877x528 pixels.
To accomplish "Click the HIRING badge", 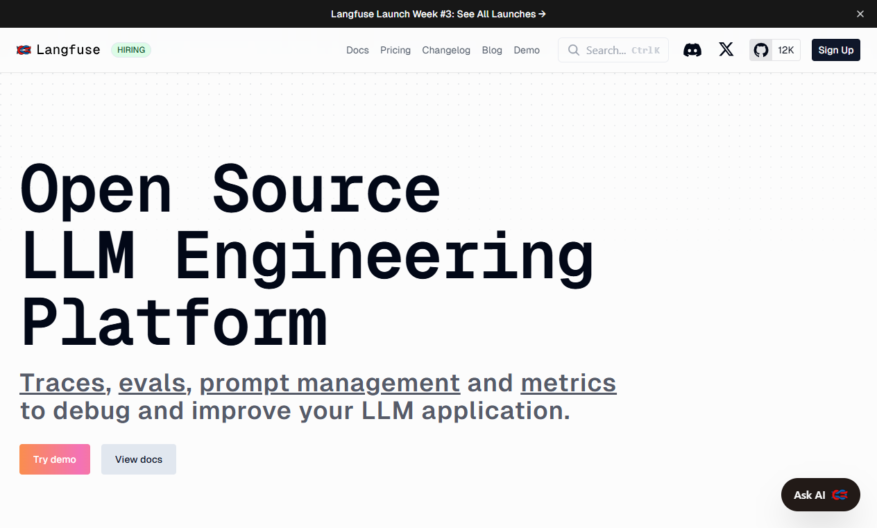I will point(131,50).
